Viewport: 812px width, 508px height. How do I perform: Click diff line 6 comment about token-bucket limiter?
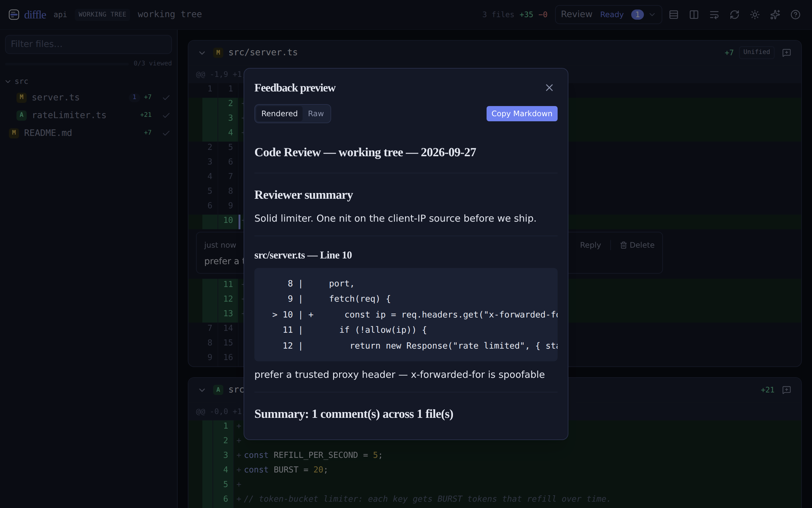point(427,499)
